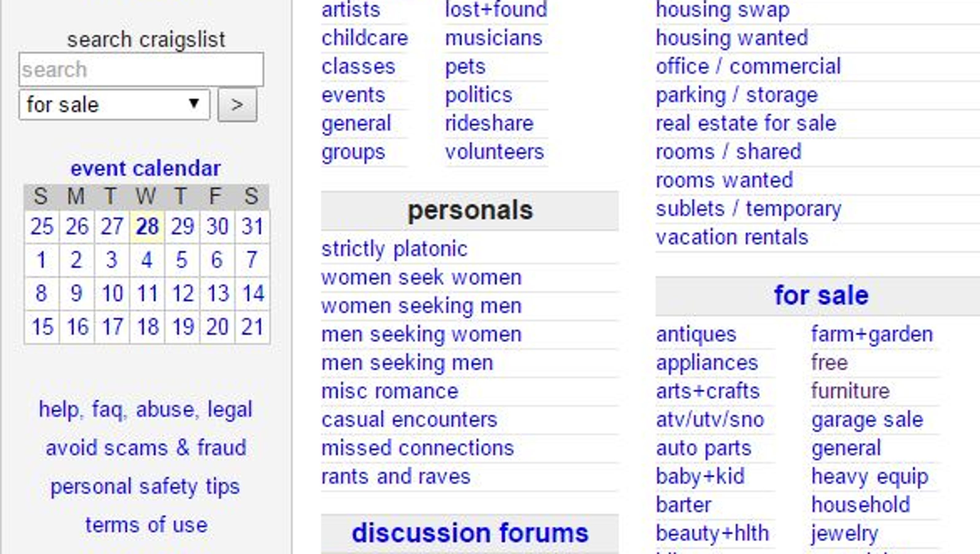The height and width of the screenshot is (554, 980).
Task: Select calendar date 31
Action: [x=252, y=227]
